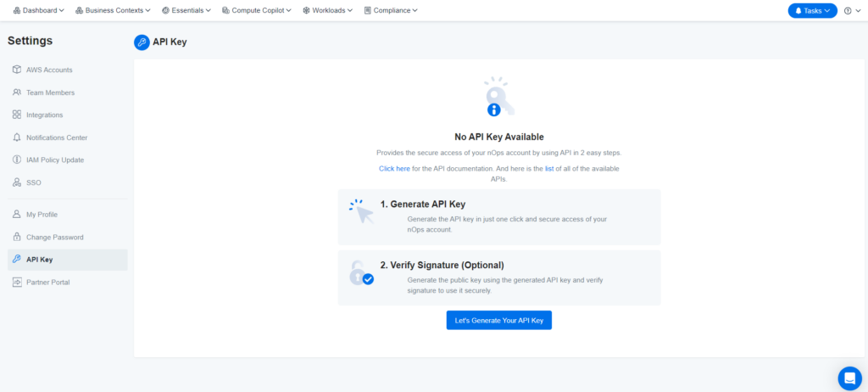Click the AWS Accounts cube icon
The height and width of the screenshot is (392, 868).
click(17, 70)
